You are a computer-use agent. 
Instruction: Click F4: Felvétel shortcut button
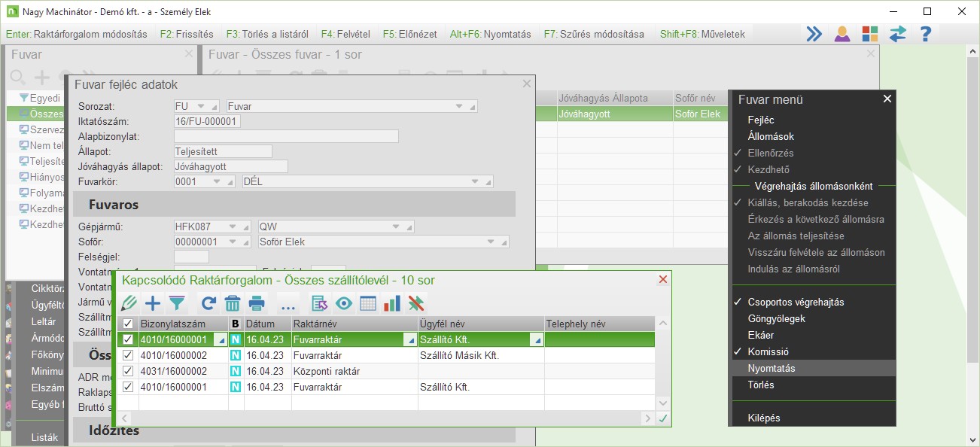click(346, 34)
